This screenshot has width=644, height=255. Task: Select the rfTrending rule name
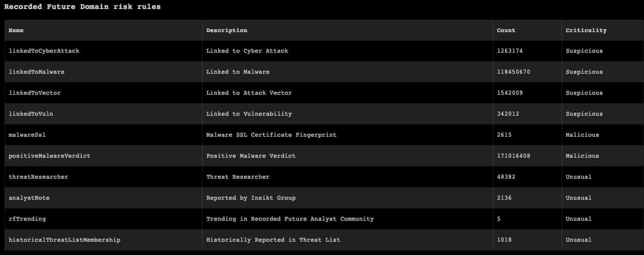[x=27, y=219]
